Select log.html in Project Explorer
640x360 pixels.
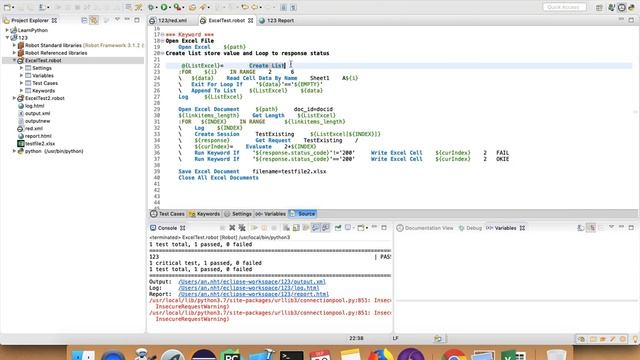[34, 106]
